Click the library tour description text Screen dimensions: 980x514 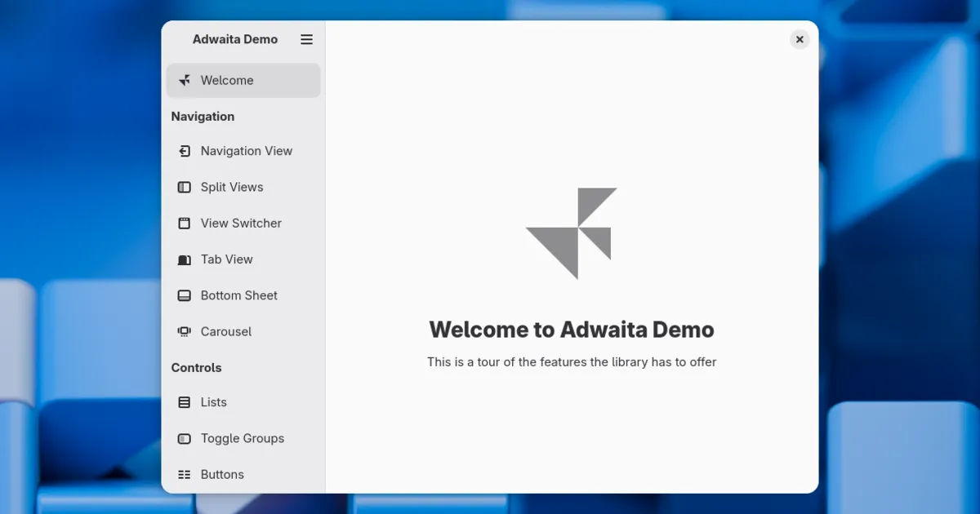[x=572, y=362]
